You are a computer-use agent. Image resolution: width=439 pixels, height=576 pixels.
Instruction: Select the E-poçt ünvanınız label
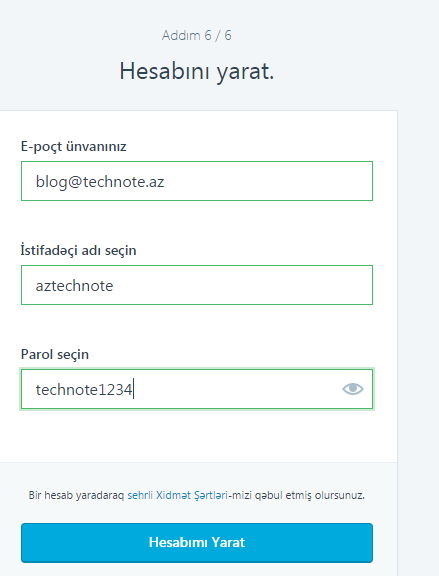coord(73,147)
